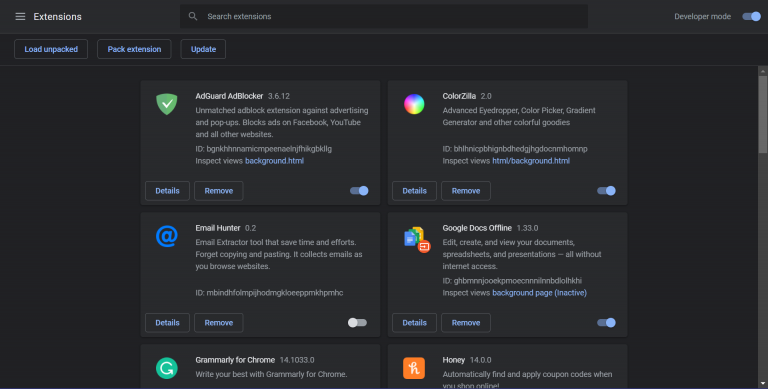This screenshot has height=389, width=768.
Task: Click the Update button
Action: coord(203,49)
